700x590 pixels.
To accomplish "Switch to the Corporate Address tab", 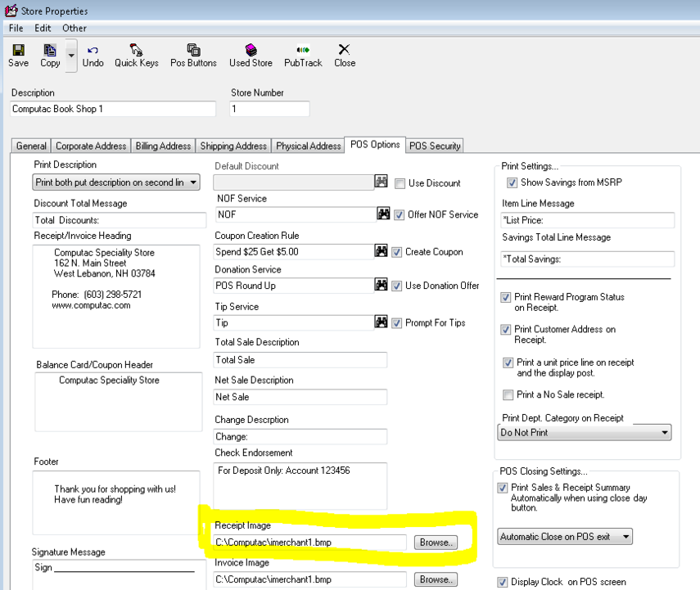I will coord(91,146).
